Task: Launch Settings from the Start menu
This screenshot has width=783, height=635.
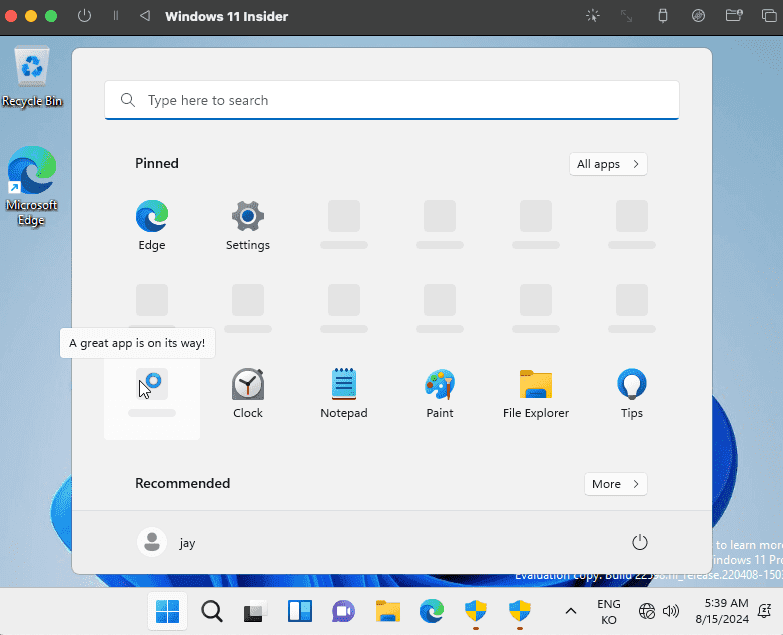Action: (x=248, y=224)
